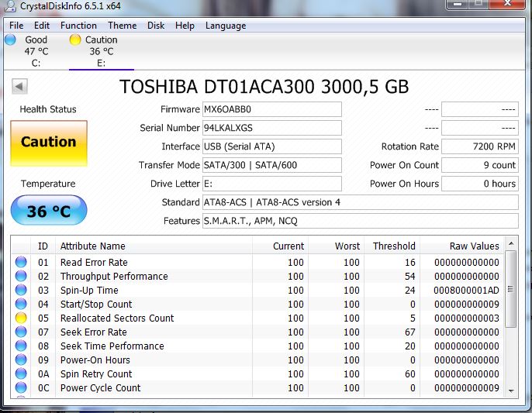The width and height of the screenshot is (532, 413).
Task: Click the Raw Values column header
Action: point(462,246)
